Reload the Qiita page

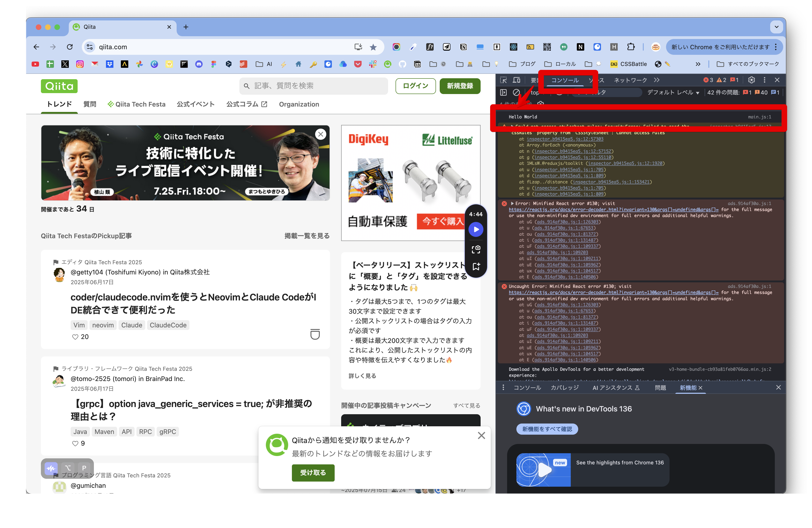coord(69,47)
